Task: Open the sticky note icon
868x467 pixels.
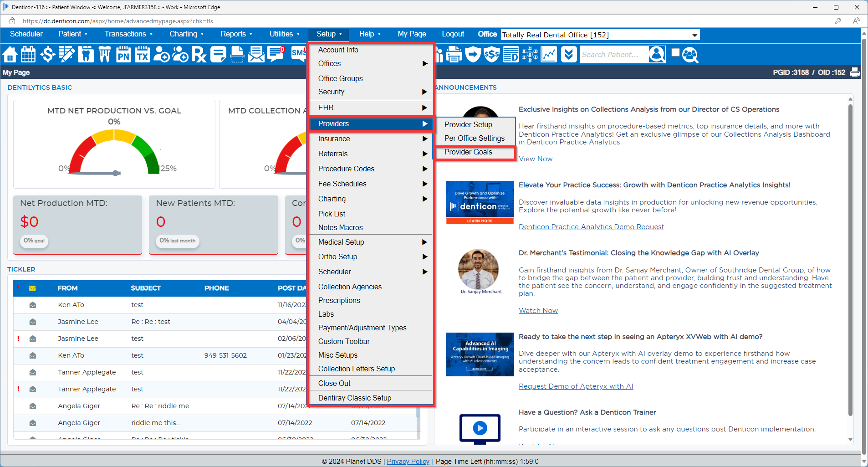Action: [x=218, y=55]
